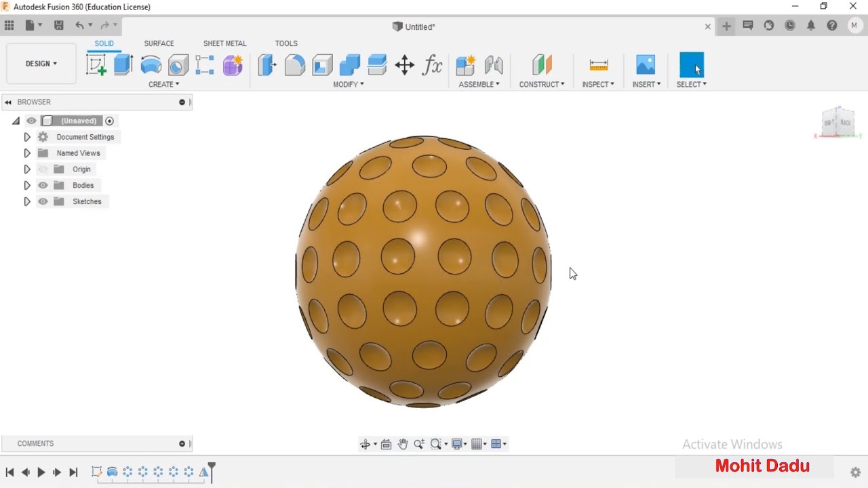Click the Look At icon in navigation bar

point(386,444)
